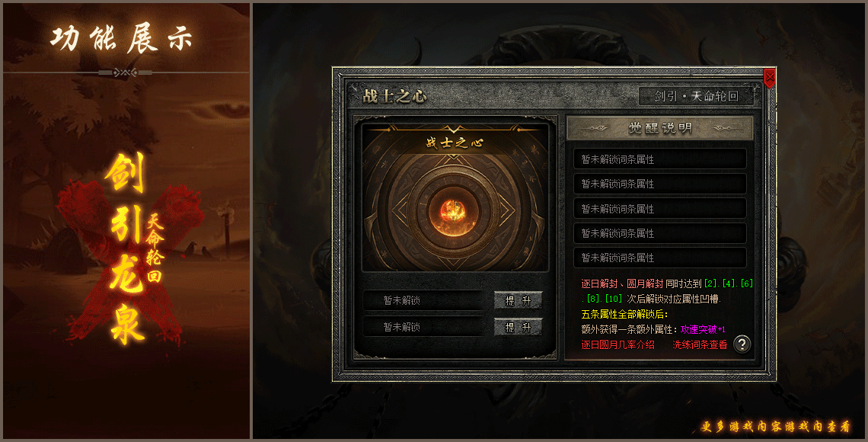Click the ornament divider under 功能展示
Viewport: 868px width, 442px height.
tap(125, 72)
